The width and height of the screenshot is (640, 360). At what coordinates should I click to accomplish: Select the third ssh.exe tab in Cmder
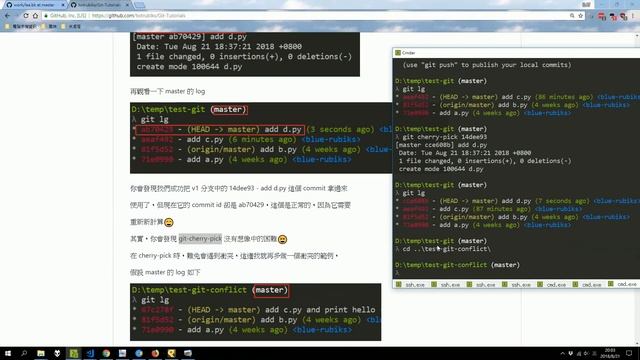[481, 284]
